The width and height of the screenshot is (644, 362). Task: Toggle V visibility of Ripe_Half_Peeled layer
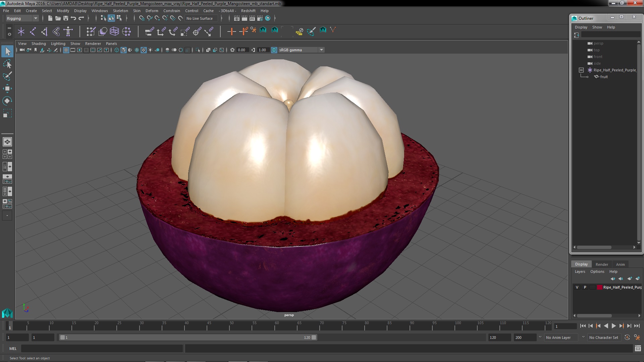coord(577,287)
